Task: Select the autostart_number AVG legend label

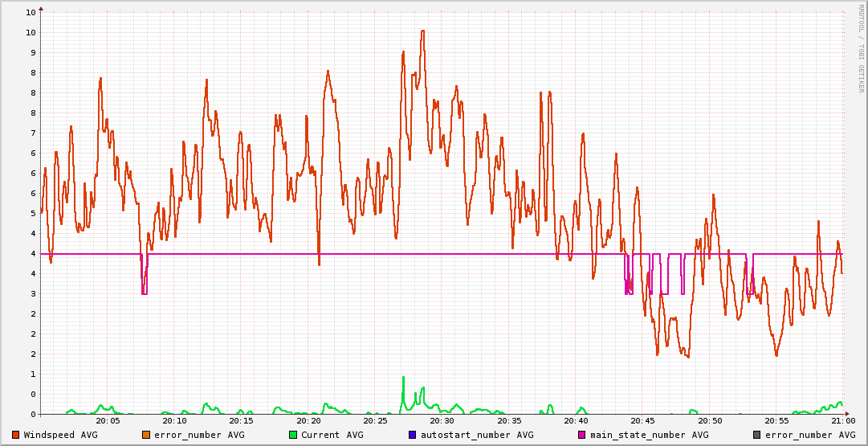Action: (476, 435)
